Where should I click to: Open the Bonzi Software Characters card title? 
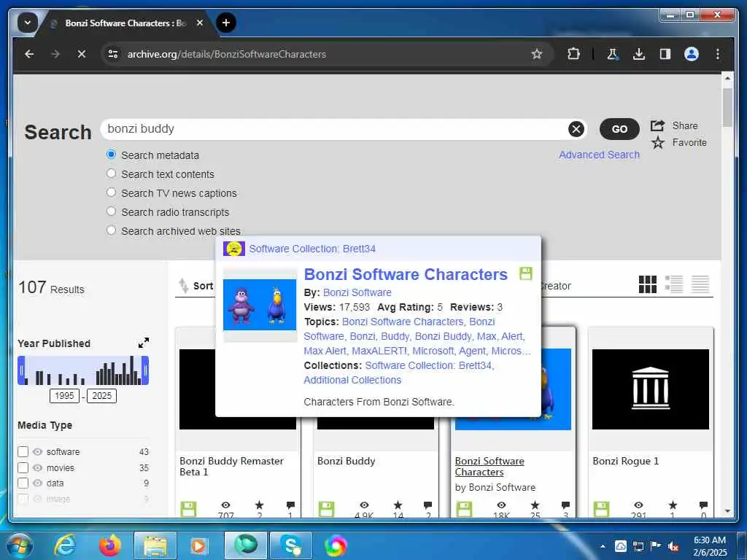click(489, 467)
